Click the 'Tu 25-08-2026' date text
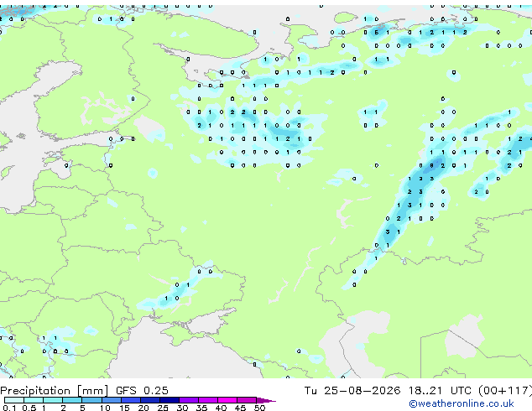 [x=352, y=391]
